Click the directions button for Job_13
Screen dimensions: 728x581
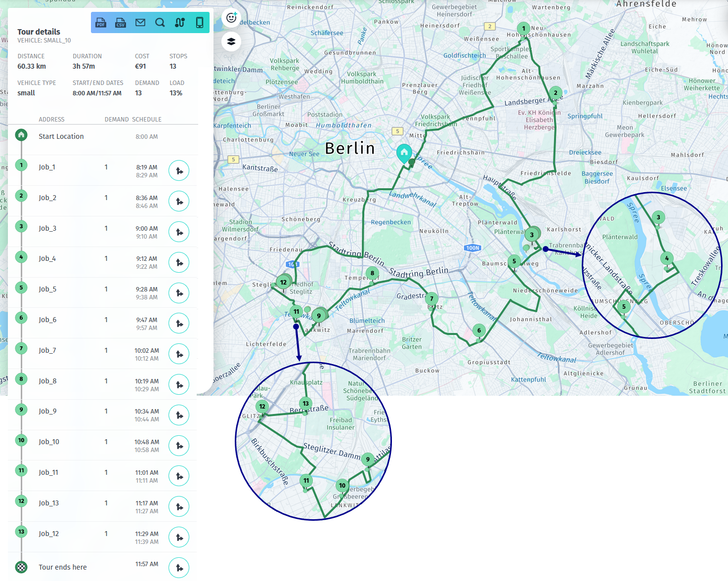[x=179, y=507]
